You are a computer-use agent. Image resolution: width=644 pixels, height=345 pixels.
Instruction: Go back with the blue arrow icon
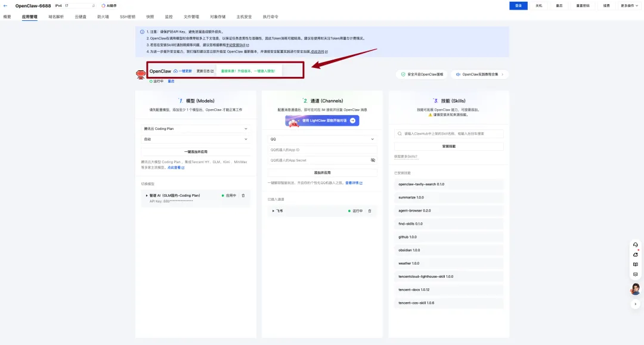click(5, 6)
